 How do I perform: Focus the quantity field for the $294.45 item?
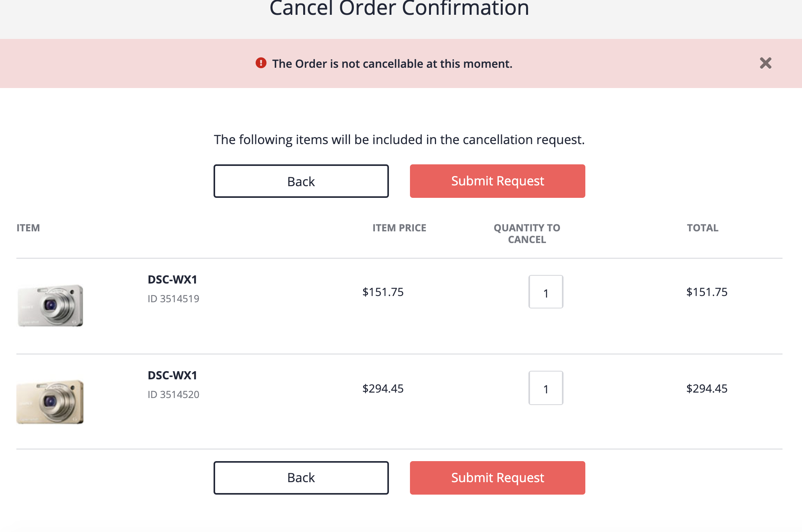pyautogui.click(x=546, y=388)
